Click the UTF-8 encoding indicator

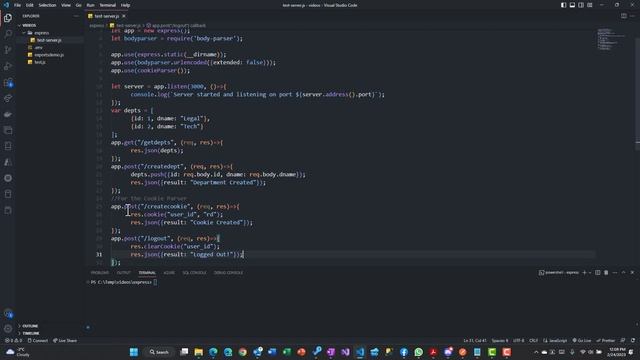coord(518,340)
